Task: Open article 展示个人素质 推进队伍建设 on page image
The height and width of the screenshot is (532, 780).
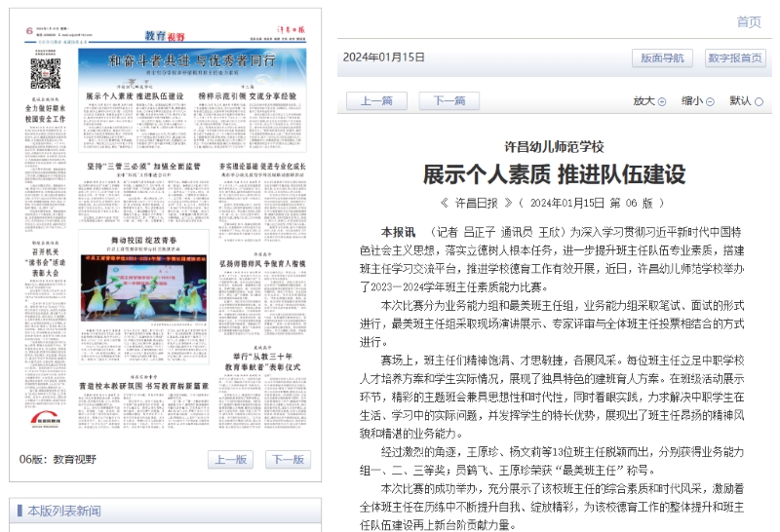Action: click(x=135, y=97)
